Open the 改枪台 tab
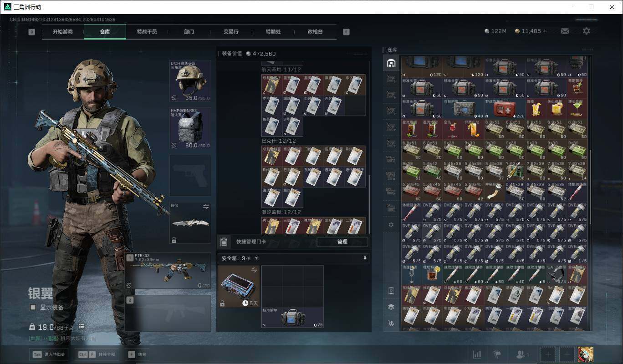 (315, 32)
